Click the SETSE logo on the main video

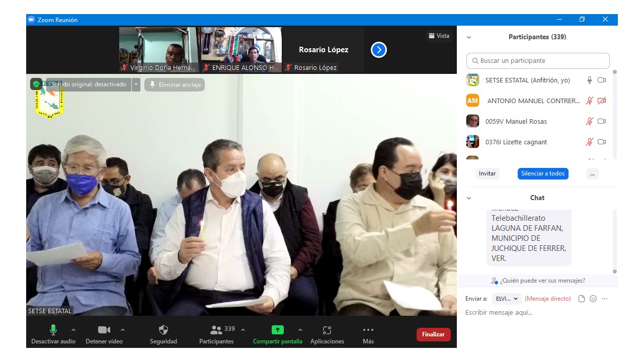(x=49, y=100)
